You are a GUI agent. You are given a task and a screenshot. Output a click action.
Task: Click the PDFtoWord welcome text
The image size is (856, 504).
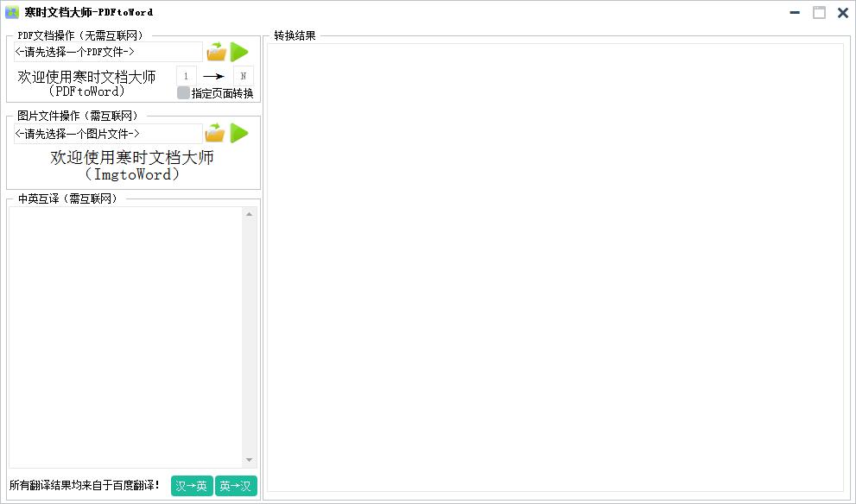coord(86,84)
